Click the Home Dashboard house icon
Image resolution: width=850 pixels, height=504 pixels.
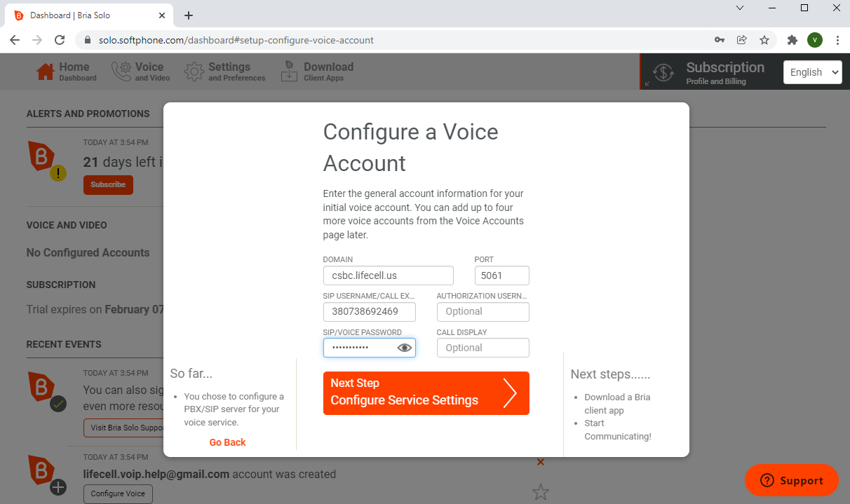[46, 71]
